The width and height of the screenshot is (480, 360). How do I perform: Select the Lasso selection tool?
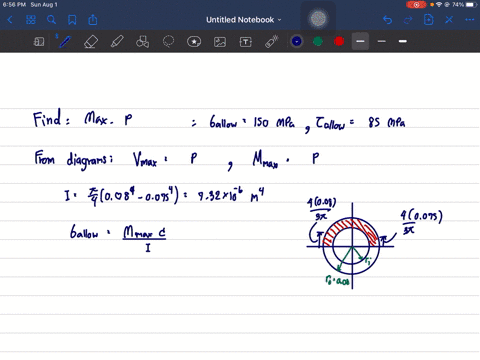[x=168, y=42]
